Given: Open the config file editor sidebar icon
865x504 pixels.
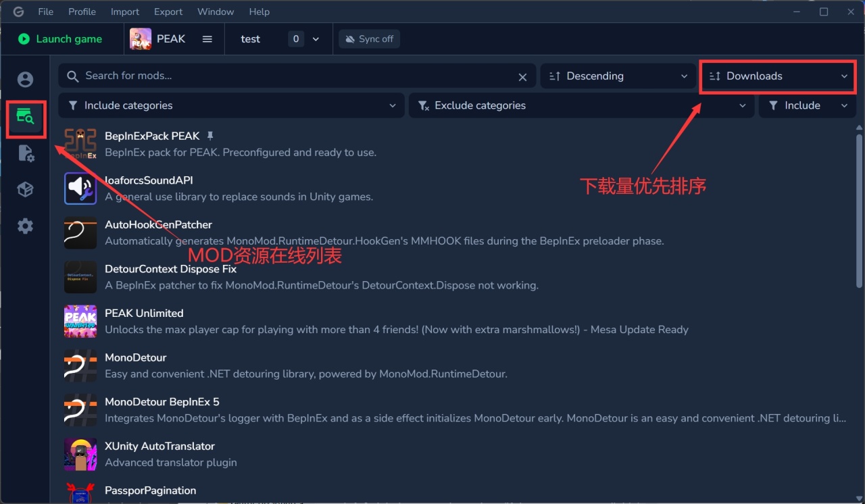Looking at the screenshot, I should [25, 153].
